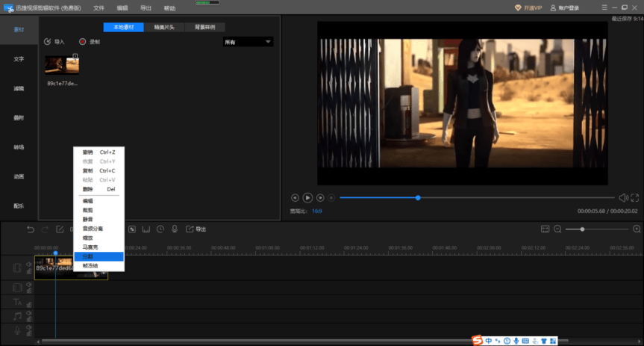
Task: Click the fit-timeline icon left of zoom-out
Action: click(545, 229)
